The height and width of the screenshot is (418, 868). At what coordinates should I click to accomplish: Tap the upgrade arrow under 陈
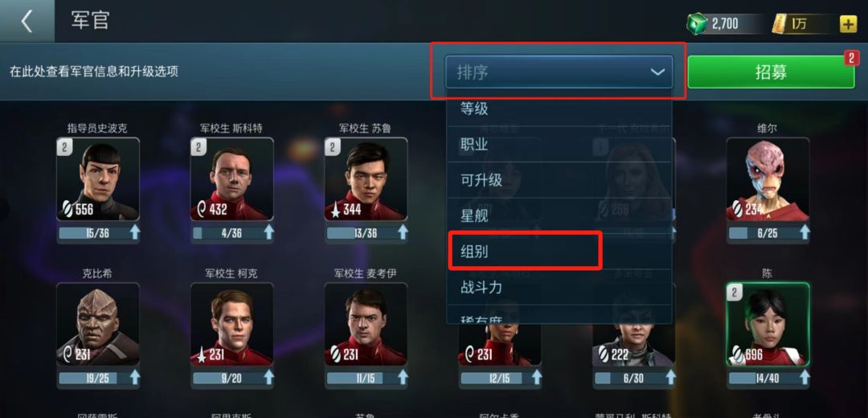pos(805,378)
